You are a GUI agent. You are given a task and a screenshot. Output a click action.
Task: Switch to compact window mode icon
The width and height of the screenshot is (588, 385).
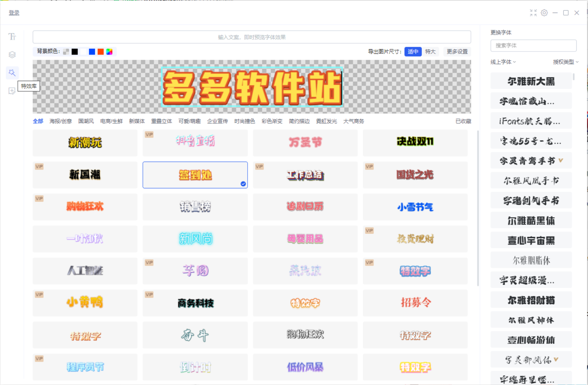tap(533, 13)
